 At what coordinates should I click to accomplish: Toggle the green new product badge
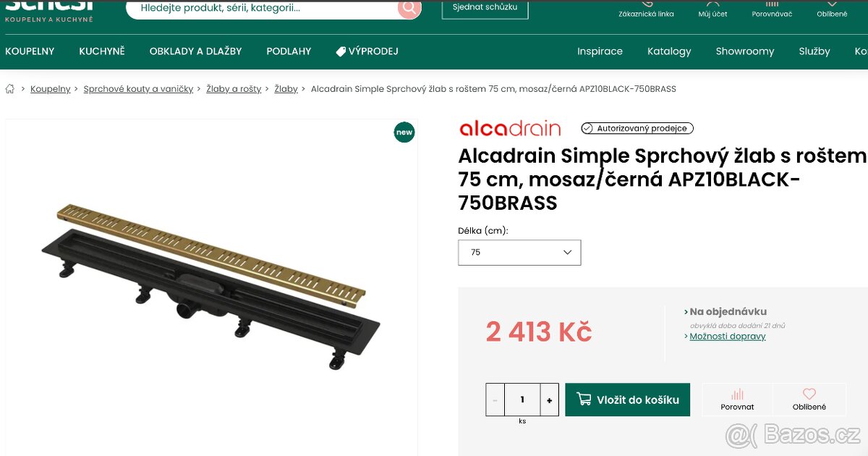(404, 132)
